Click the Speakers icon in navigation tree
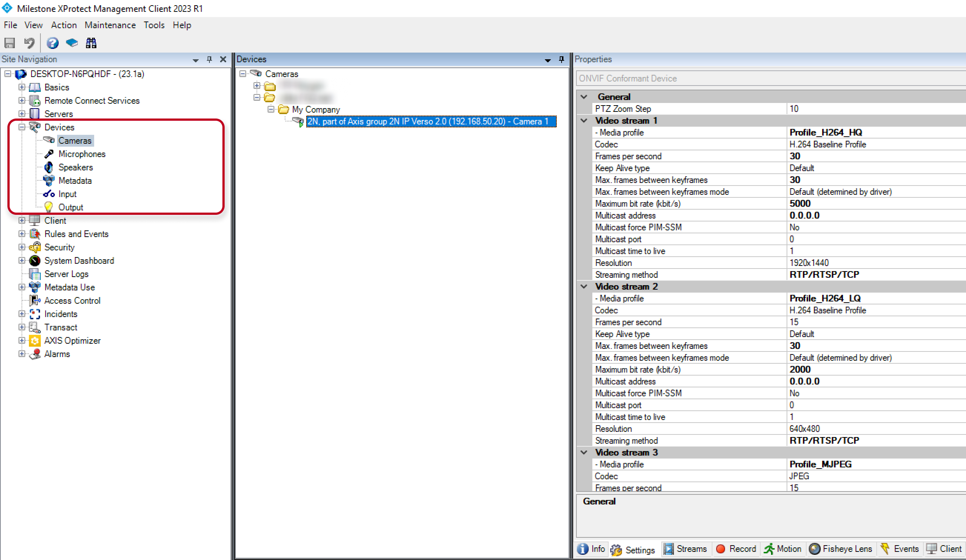 pyautogui.click(x=49, y=167)
